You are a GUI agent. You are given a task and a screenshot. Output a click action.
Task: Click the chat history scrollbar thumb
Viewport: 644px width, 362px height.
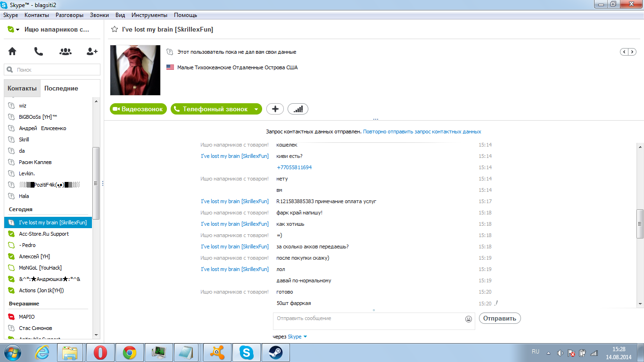(640, 224)
